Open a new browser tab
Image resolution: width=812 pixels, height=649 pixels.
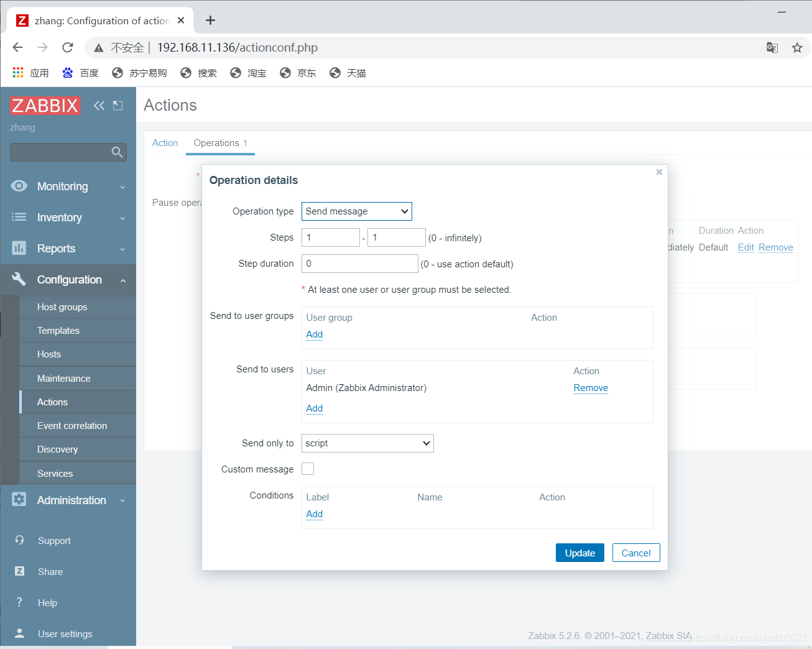(x=211, y=21)
